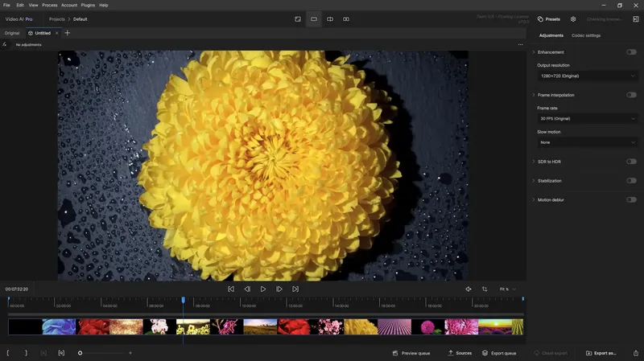
Task: Switch to the Codec settings tab
Action: tap(586, 35)
